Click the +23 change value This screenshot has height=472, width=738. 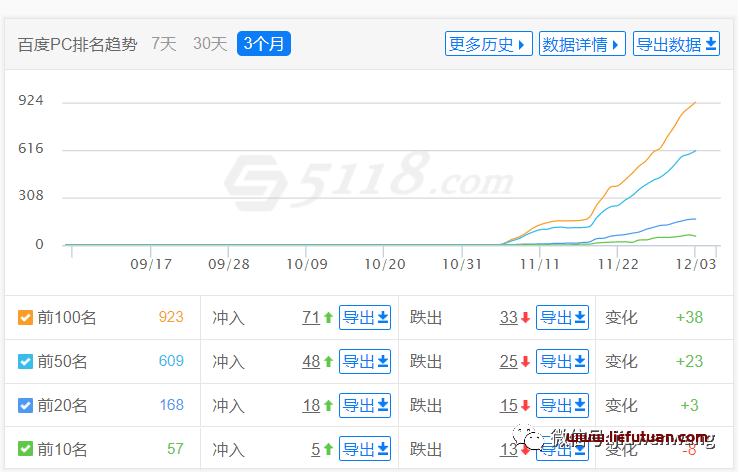(x=690, y=361)
